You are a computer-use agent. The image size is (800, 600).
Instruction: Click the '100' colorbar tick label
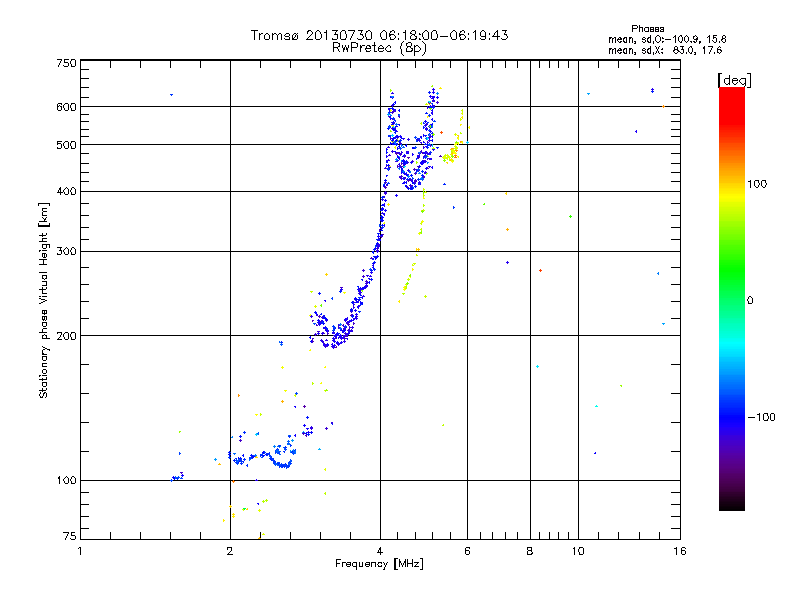pyautogui.click(x=757, y=184)
